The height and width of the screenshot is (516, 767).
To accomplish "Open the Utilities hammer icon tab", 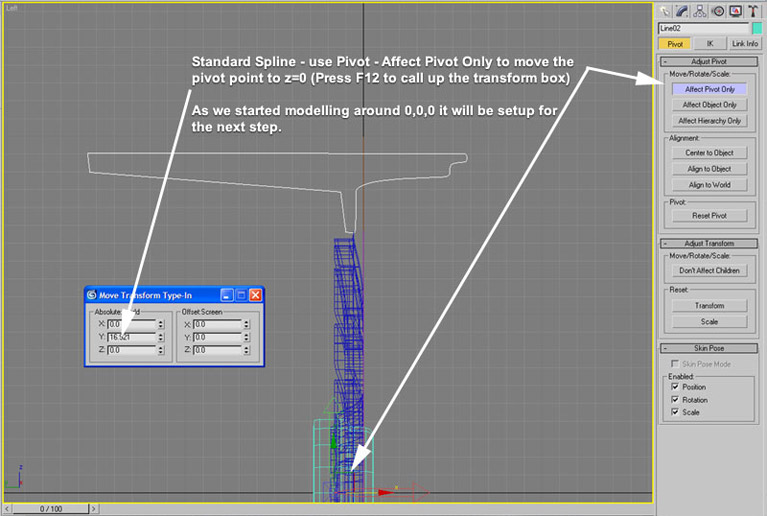I will click(751, 11).
